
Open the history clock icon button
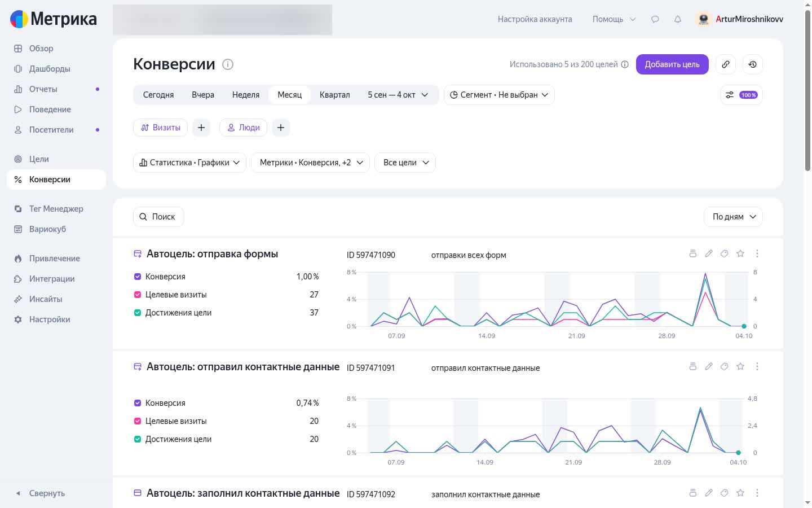[753, 64]
